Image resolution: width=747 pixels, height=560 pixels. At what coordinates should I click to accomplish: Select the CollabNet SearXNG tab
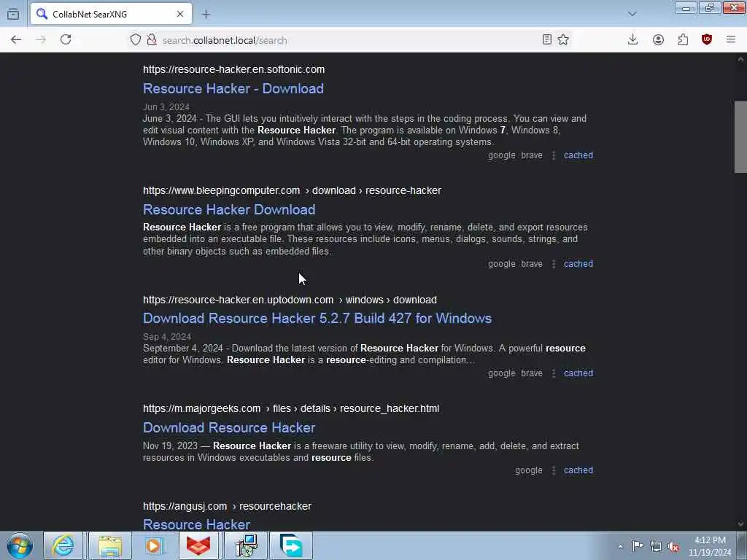(x=111, y=15)
